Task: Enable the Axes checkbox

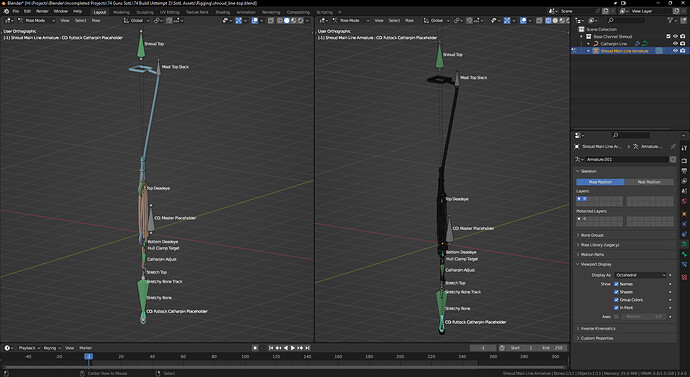Action: pyautogui.click(x=617, y=316)
